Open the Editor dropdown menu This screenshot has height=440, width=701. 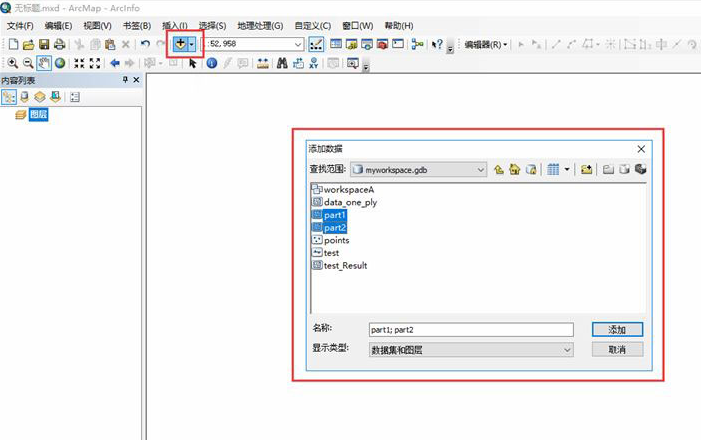(486, 44)
